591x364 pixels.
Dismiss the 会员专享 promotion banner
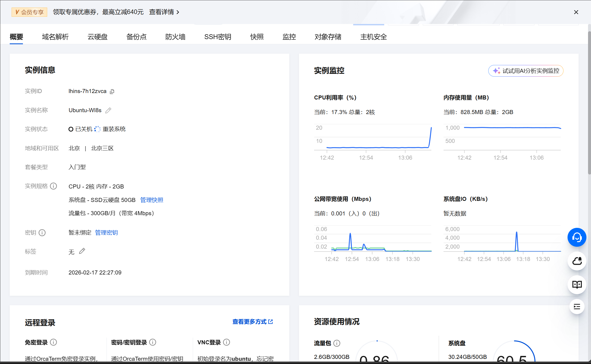576,12
